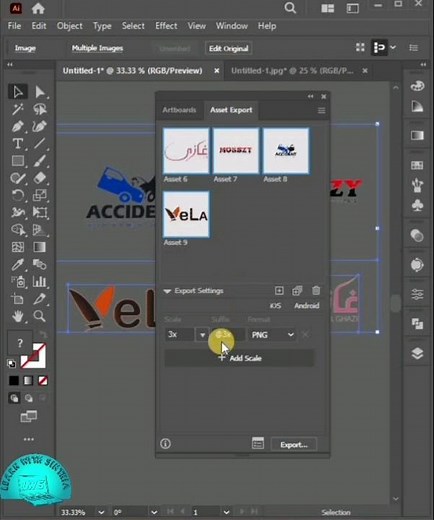Select the Slice tool
The width and height of the screenshot is (434, 520).
click(40, 299)
